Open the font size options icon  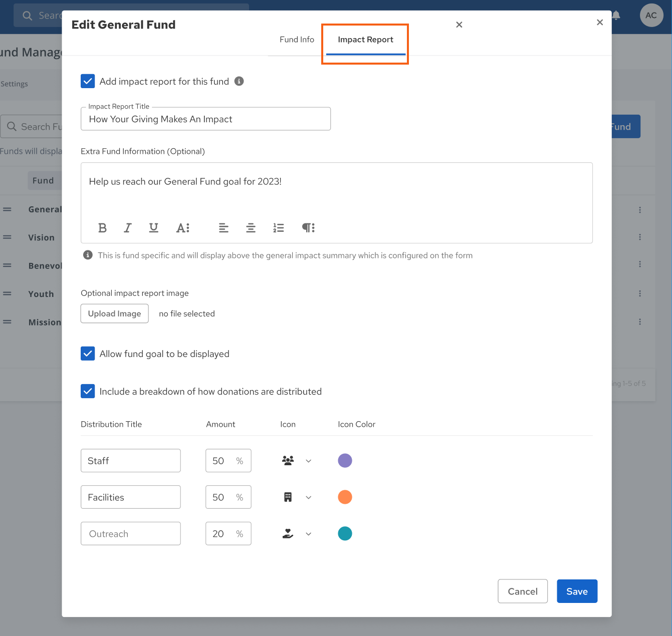182,228
